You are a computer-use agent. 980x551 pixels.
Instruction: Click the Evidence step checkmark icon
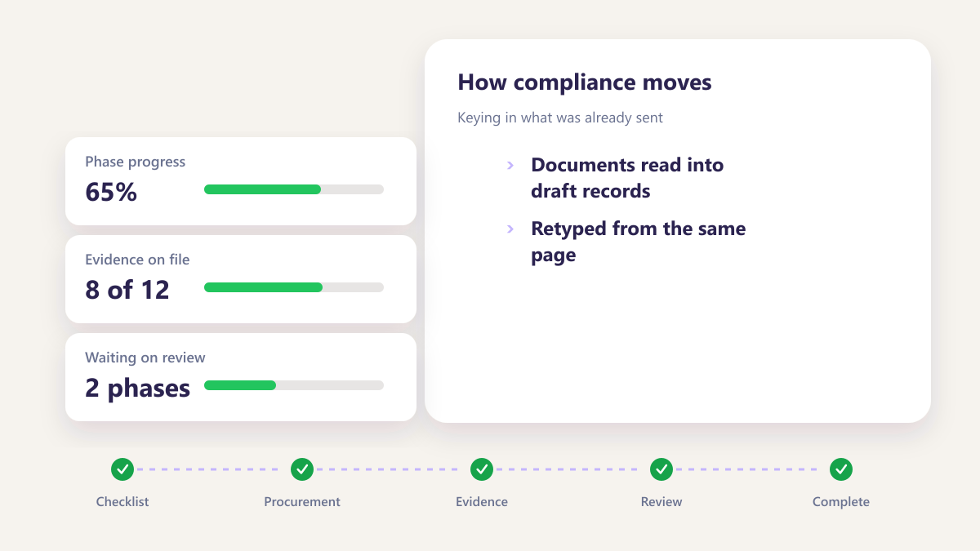[482, 469]
